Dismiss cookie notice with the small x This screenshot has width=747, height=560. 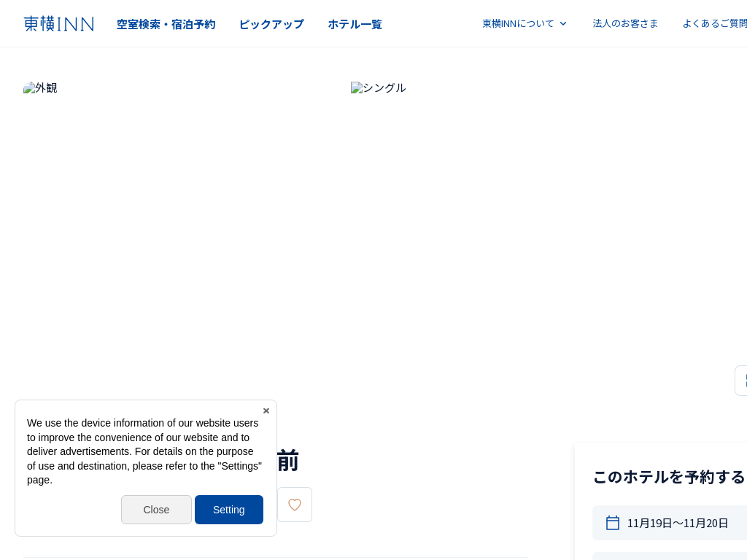point(266,411)
